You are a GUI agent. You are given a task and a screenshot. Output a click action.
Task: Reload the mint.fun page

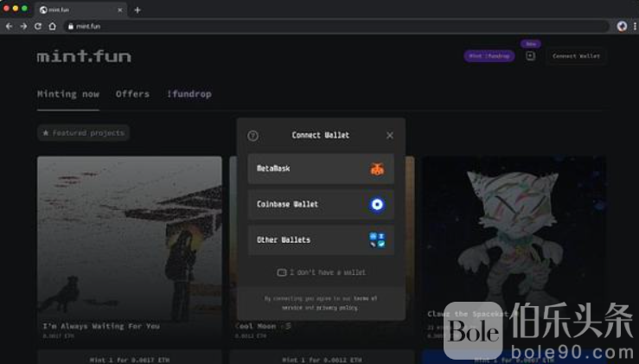[38, 26]
